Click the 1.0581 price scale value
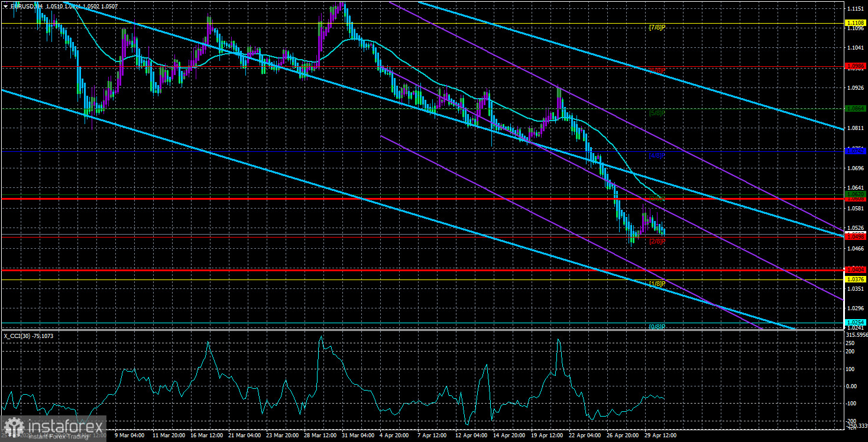The width and height of the screenshot is (868, 442). [856, 208]
